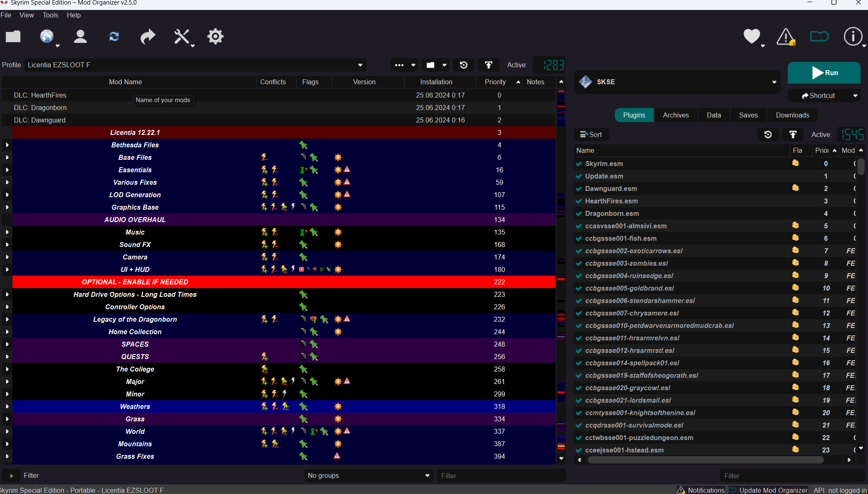
Task: Click the Install Mod archive icon
Action: tap(13, 37)
